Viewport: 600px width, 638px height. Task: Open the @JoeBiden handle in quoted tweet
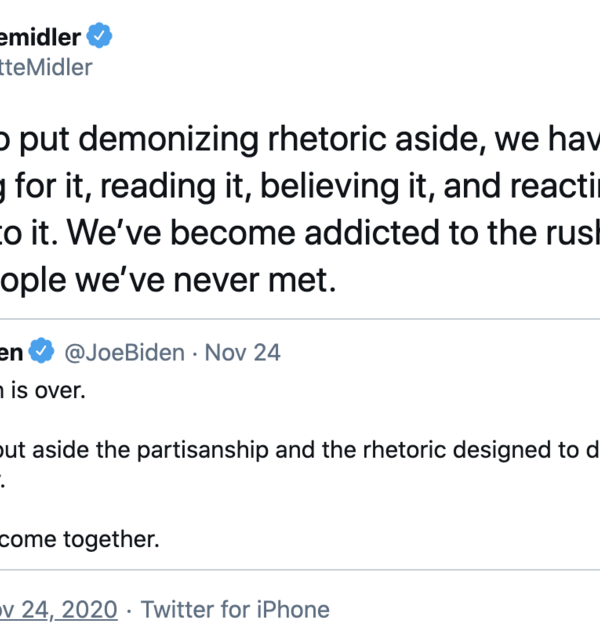[124, 352]
